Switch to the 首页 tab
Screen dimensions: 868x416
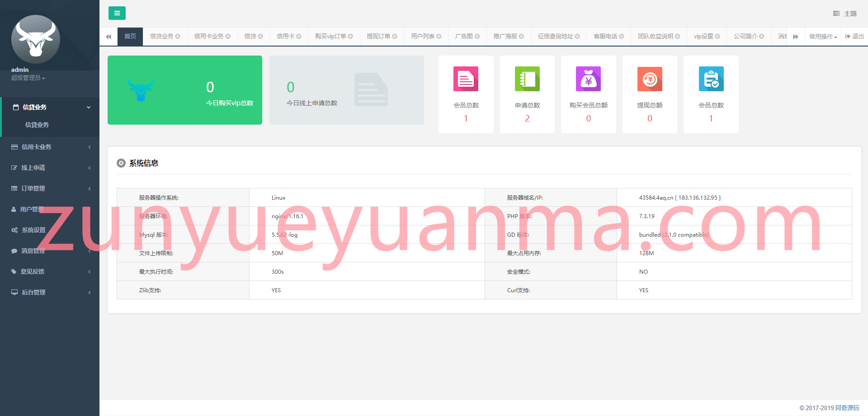130,36
